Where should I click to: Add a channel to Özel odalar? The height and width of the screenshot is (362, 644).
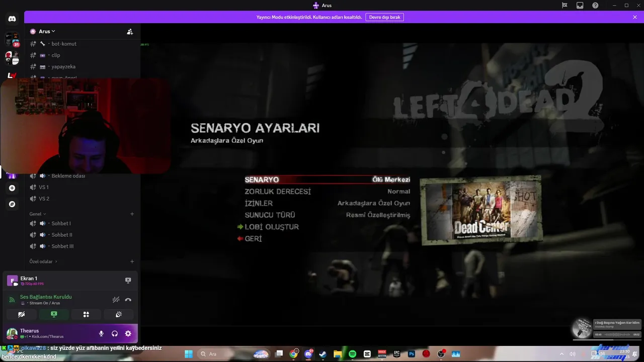coord(132,261)
